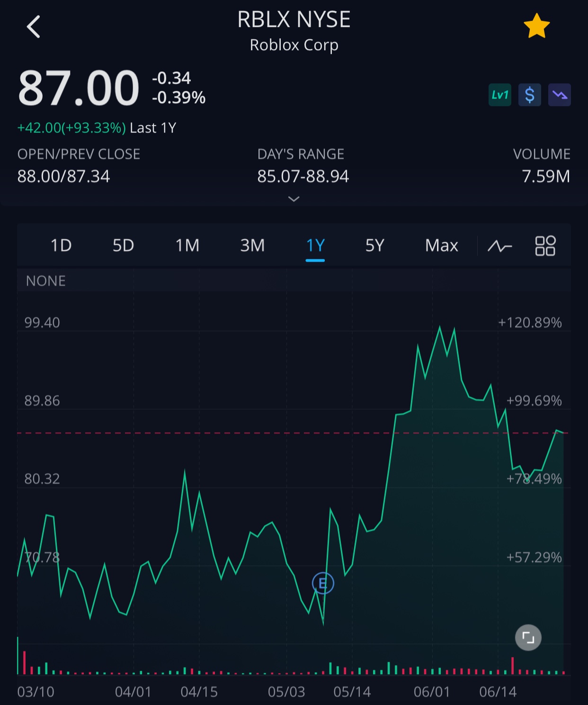Screen dimensions: 588x705
Task: Tap the fullscreen chart button
Action: (528, 637)
